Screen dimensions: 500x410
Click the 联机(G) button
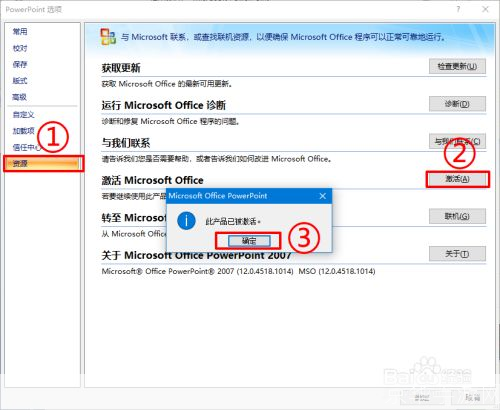(x=457, y=216)
